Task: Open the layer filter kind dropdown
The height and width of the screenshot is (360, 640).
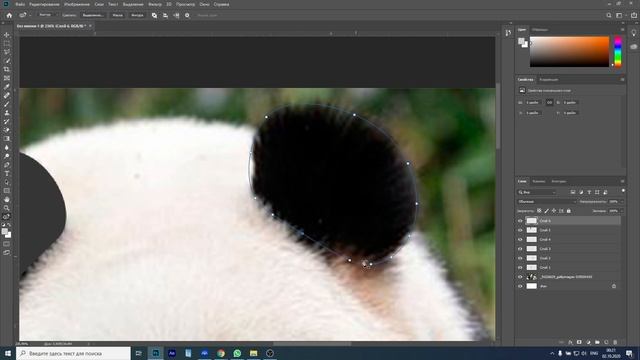Action: 537,192
